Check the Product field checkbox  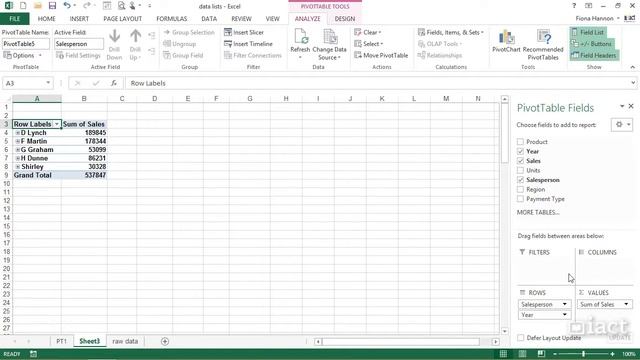520,142
